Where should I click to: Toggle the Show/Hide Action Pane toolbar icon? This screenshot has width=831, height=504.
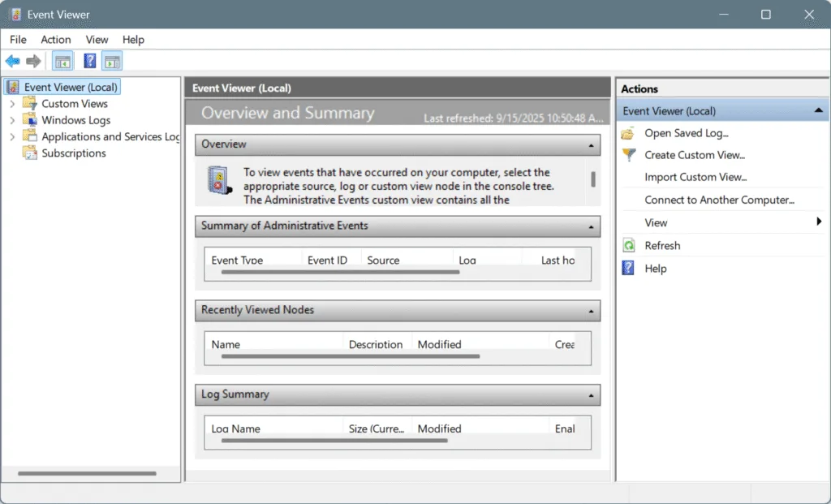coord(112,60)
